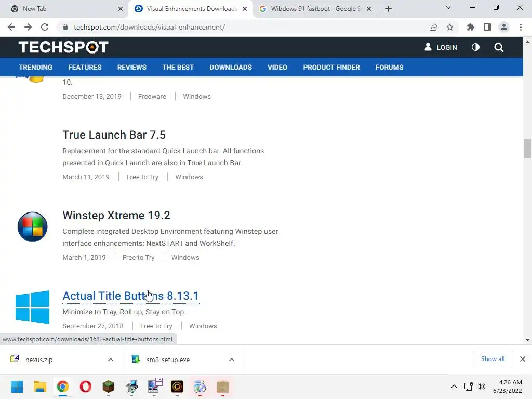The height and width of the screenshot is (399, 532).
Task: Open Chrome three-dot menu
Action: (521, 27)
